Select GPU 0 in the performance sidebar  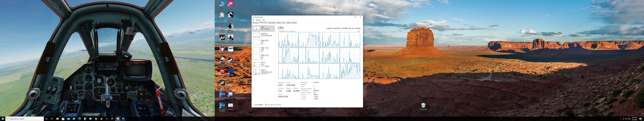264,72
